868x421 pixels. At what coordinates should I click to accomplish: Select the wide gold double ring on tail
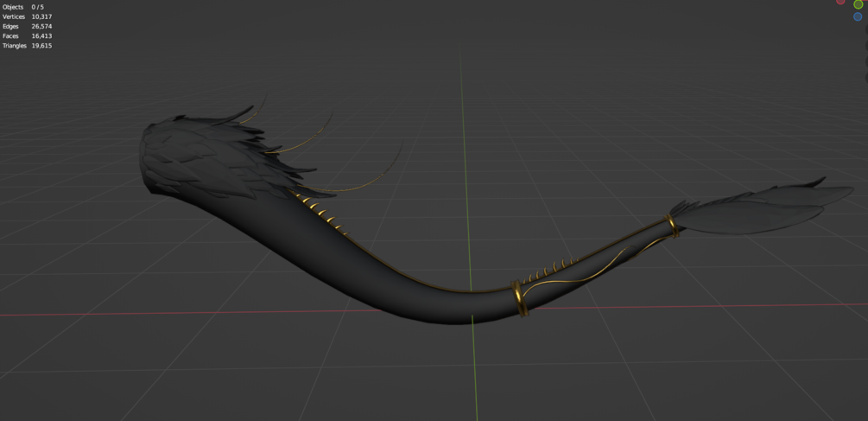(520, 298)
